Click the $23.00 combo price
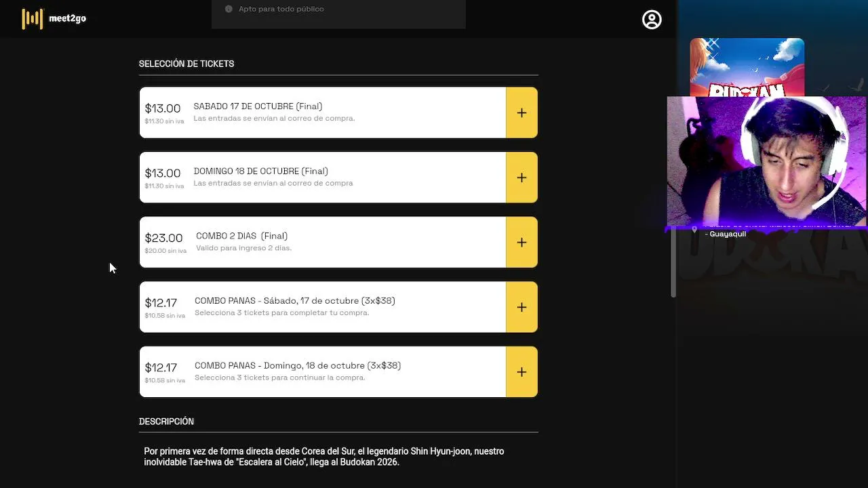Image resolution: width=868 pixels, height=488 pixels. (163, 238)
